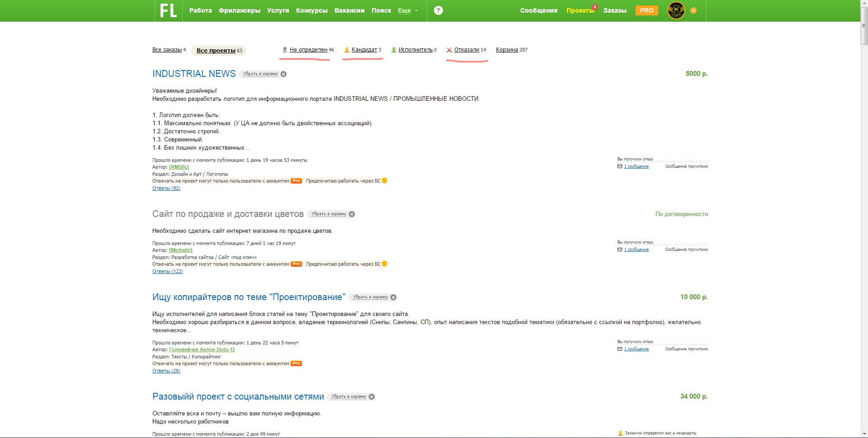Open 1 сообщение for flower site project

[637, 250]
